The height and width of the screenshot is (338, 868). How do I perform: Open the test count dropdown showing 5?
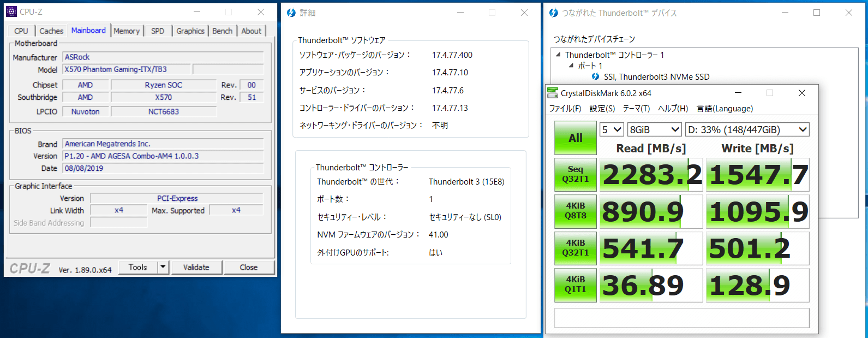click(x=612, y=129)
